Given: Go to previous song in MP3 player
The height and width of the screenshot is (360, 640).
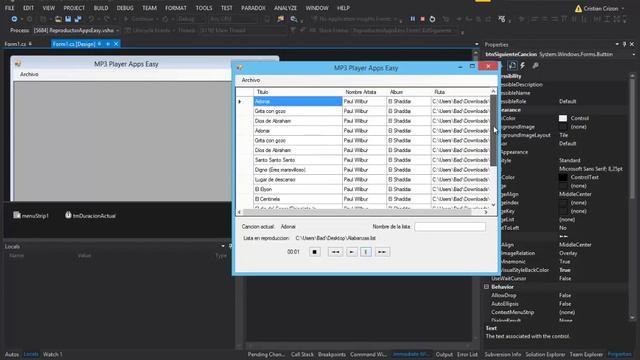Looking at the screenshot, I should [336, 252].
